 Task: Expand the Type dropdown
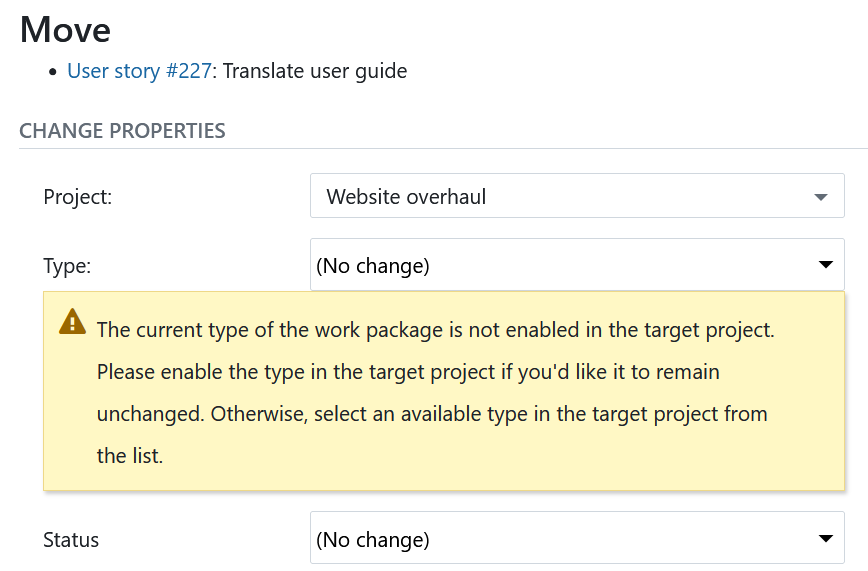coord(577,265)
